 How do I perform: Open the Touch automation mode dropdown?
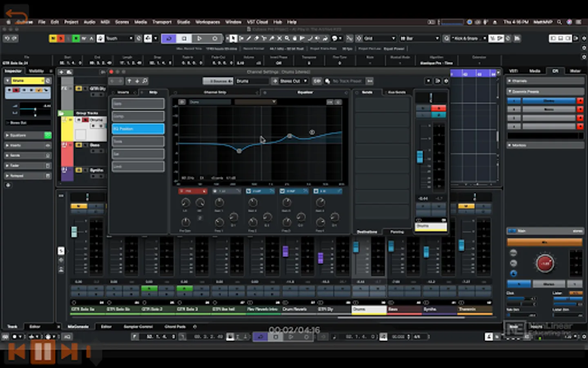[x=119, y=38]
